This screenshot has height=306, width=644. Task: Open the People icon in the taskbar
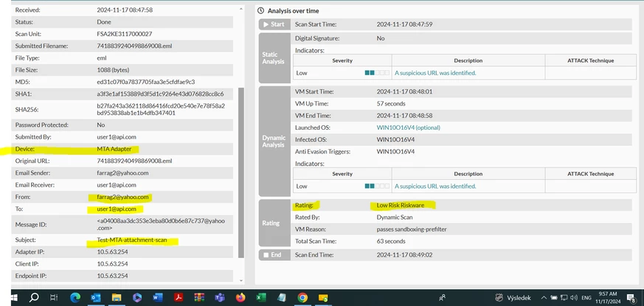tap(443, 298)
